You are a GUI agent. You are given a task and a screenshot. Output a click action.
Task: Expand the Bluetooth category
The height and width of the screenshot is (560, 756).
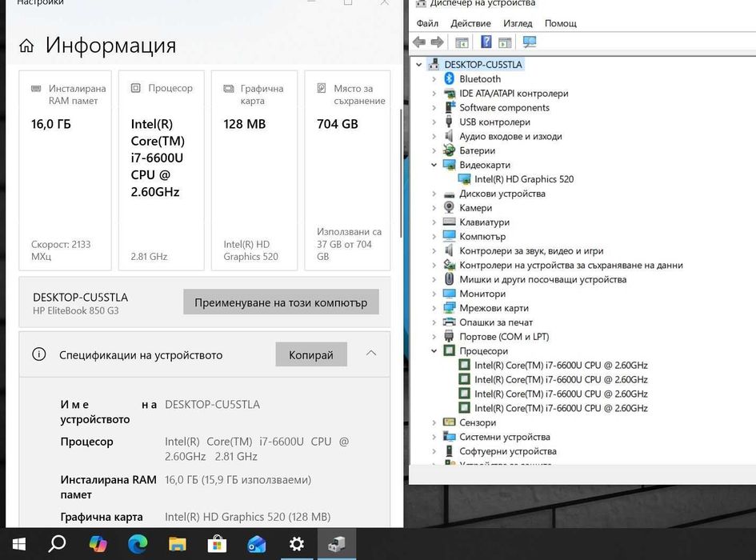(x=434, y=78)
